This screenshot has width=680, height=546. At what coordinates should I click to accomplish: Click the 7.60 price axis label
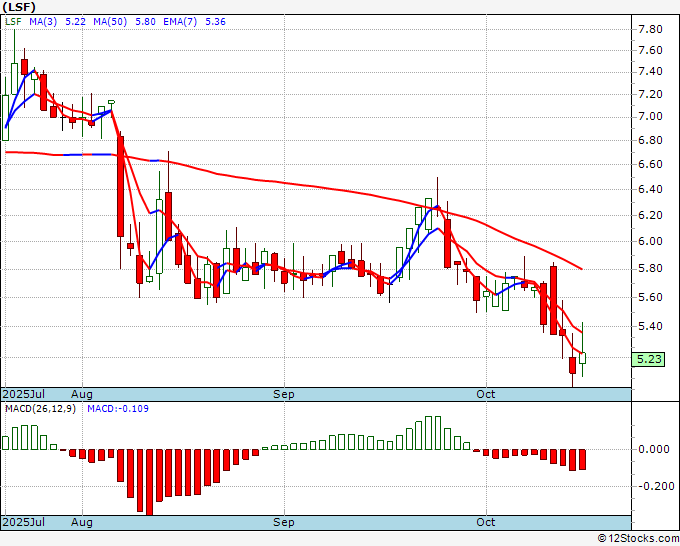(x=650, y=50)
